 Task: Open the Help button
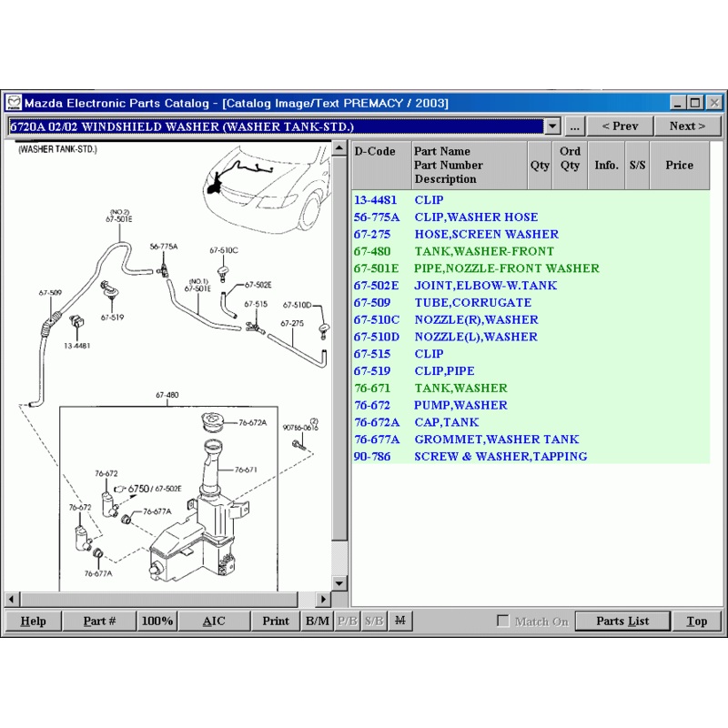point(33,622)
